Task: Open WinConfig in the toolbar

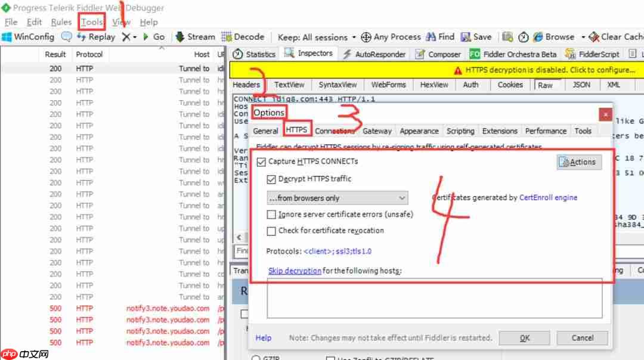Action: 27,36
